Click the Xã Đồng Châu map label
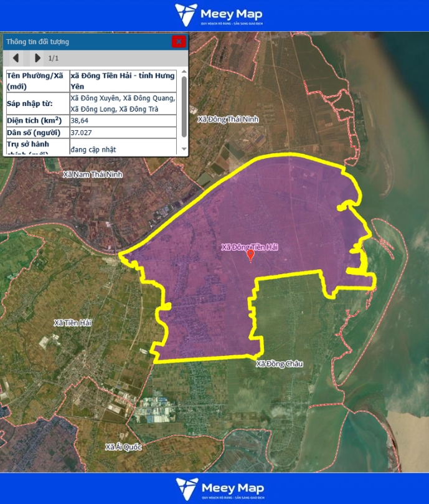The height and width of the screenshot is (504, 429). [279, 364]
